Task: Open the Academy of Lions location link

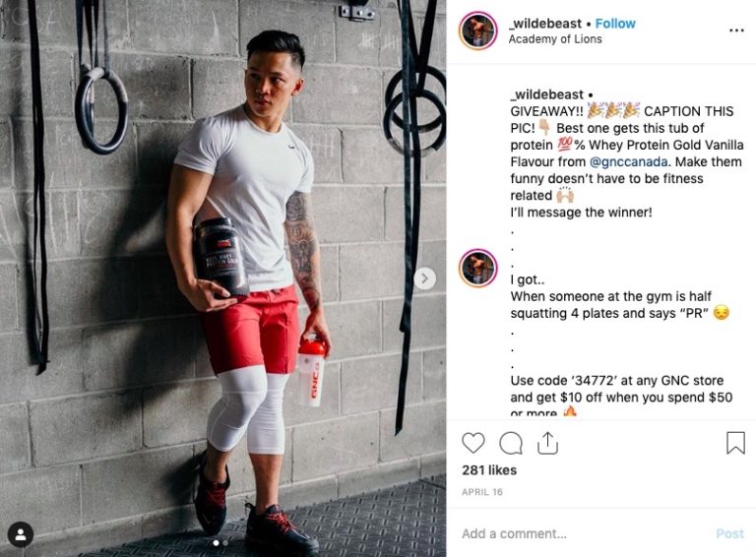Action: pos(555,39)
